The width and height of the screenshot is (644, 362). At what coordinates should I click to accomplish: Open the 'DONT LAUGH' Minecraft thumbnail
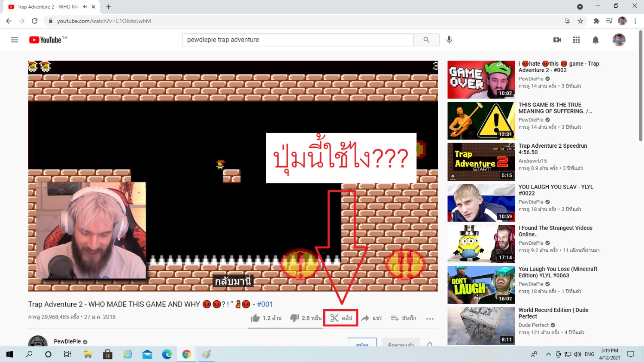(481, 285)
